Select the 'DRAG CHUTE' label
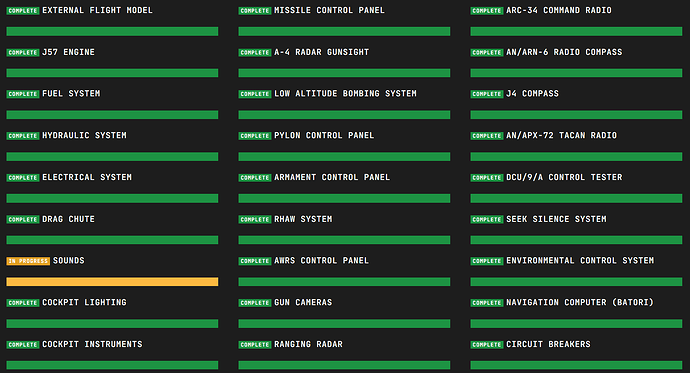Viewport: 690px width, 373px height. (x=68, y=219)
